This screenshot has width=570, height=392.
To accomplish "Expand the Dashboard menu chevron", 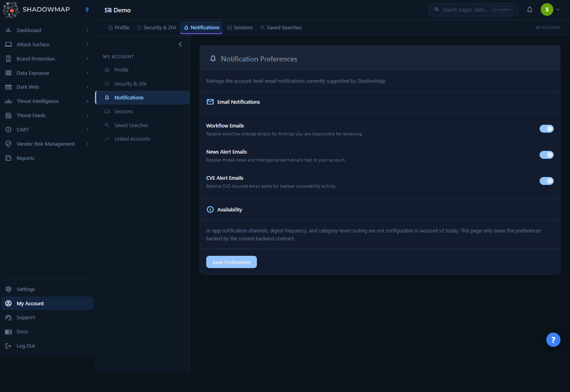I will 87,30.
